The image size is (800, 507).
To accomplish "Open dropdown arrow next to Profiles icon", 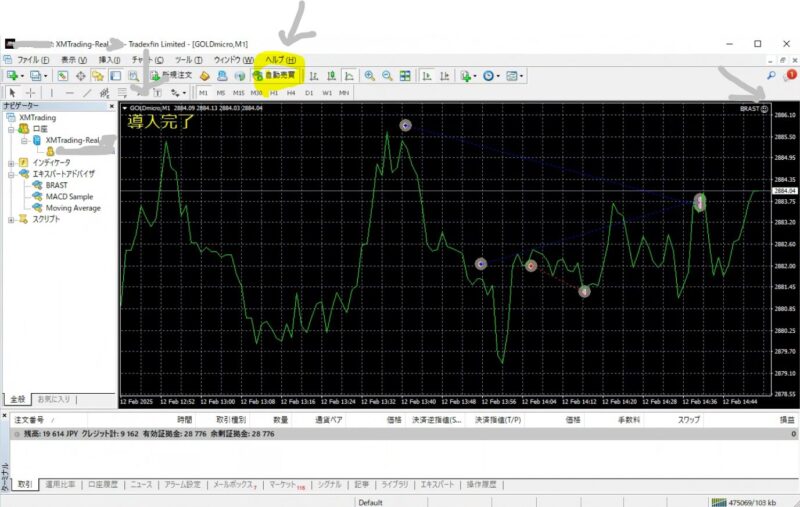I will point(45,77).
